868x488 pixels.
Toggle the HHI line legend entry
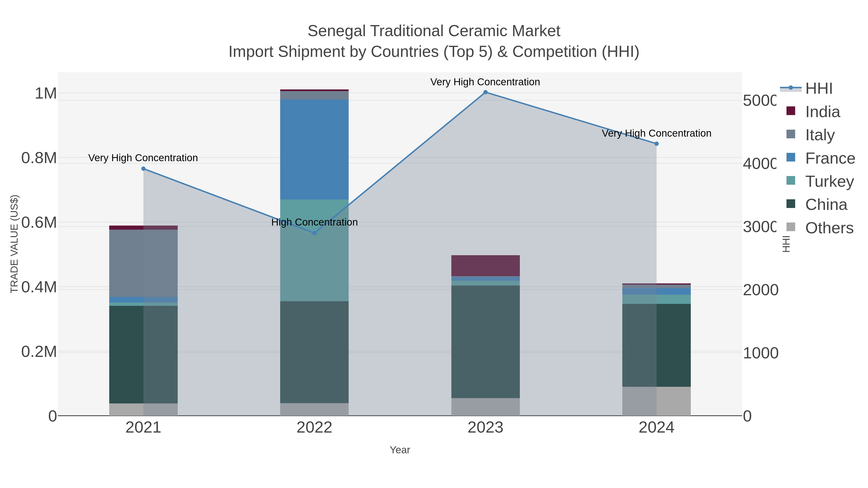click(807, 89)
